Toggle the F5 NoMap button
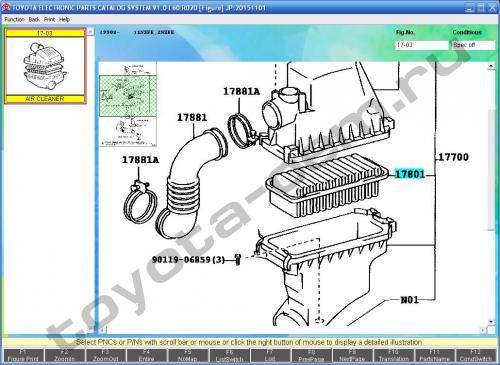 pos(188,355)
